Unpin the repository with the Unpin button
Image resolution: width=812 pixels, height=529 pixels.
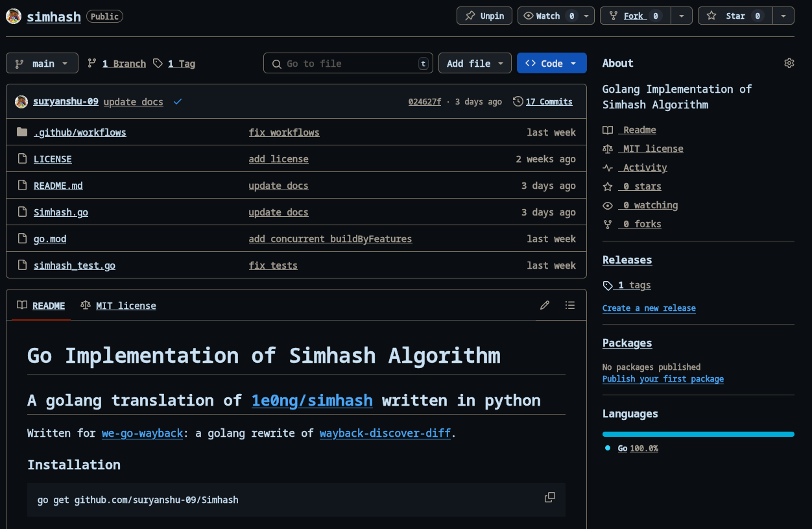484,16
